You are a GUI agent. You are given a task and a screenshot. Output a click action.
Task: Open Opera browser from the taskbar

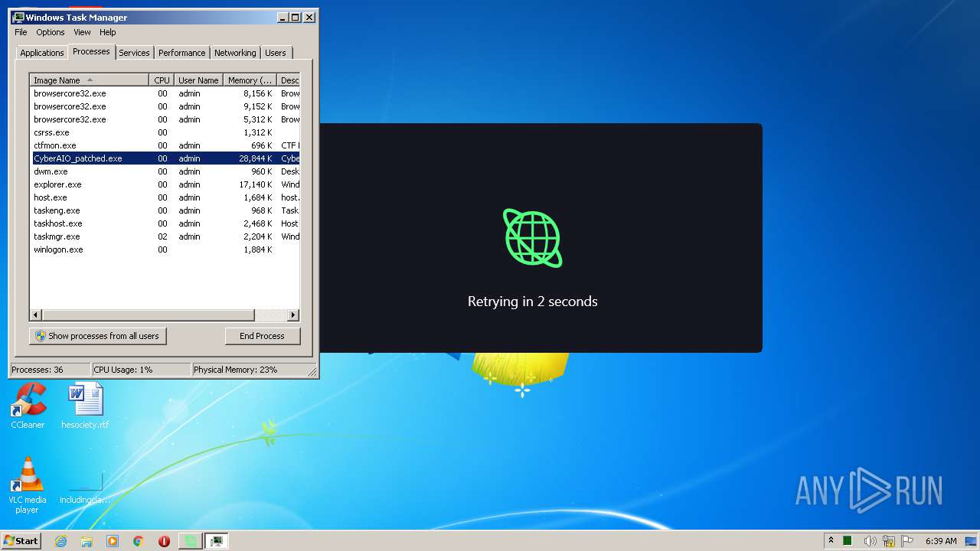[x=164, y=541]
